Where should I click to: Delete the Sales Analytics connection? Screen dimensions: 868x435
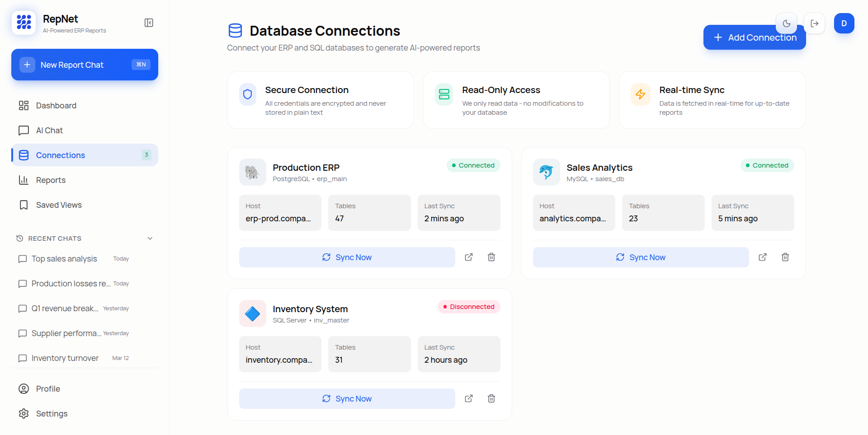pos(785,257)
